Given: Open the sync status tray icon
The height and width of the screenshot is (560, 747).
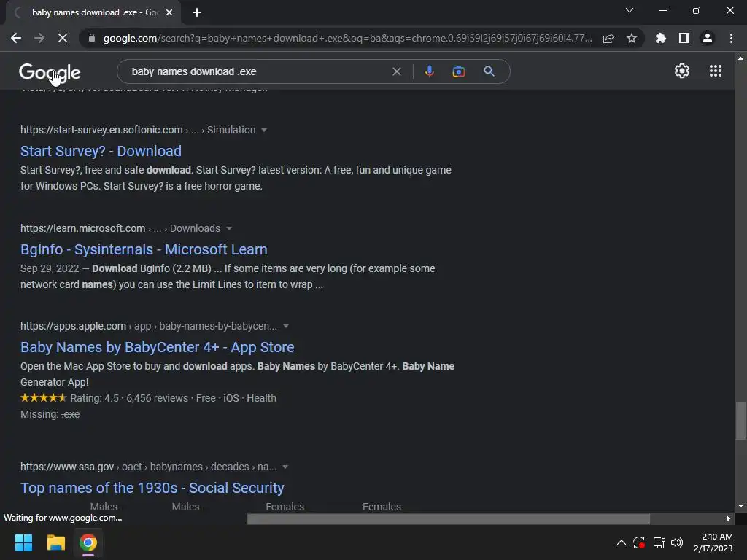Looking at the screenshot, I should point(639,542).
